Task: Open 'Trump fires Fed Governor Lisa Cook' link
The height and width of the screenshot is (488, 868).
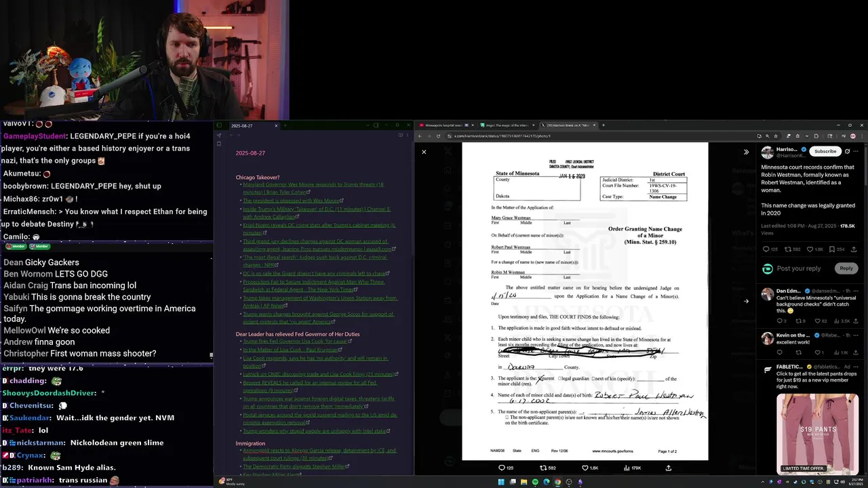Action: (297, 341)
